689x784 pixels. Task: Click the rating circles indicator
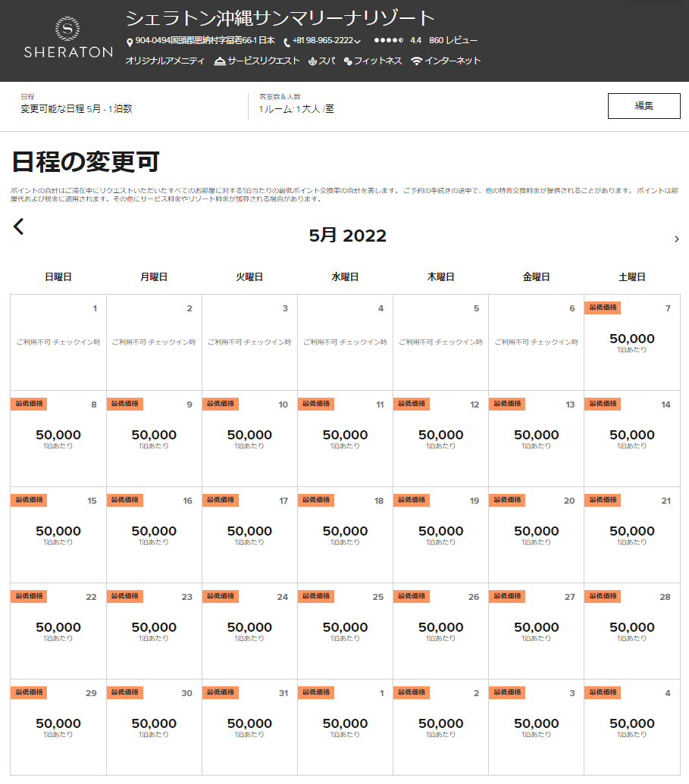coord(388,41)
